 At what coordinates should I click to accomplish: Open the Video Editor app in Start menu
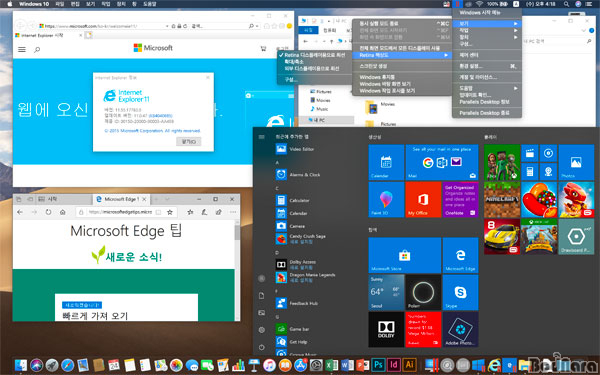[295, 149]
